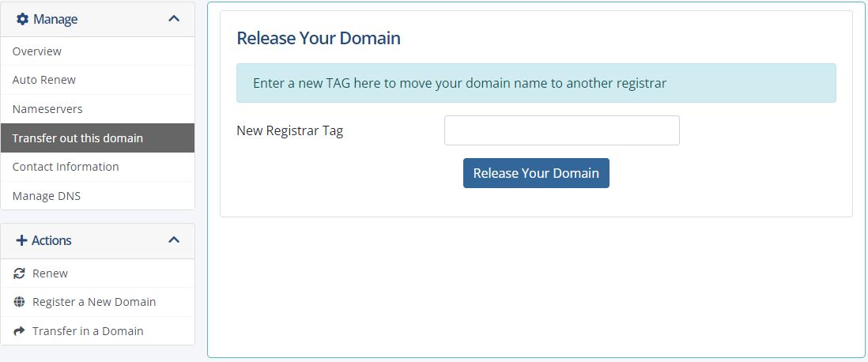Collapse the Actions panel chevron
The image size is (868, 362).
point(174,240)
